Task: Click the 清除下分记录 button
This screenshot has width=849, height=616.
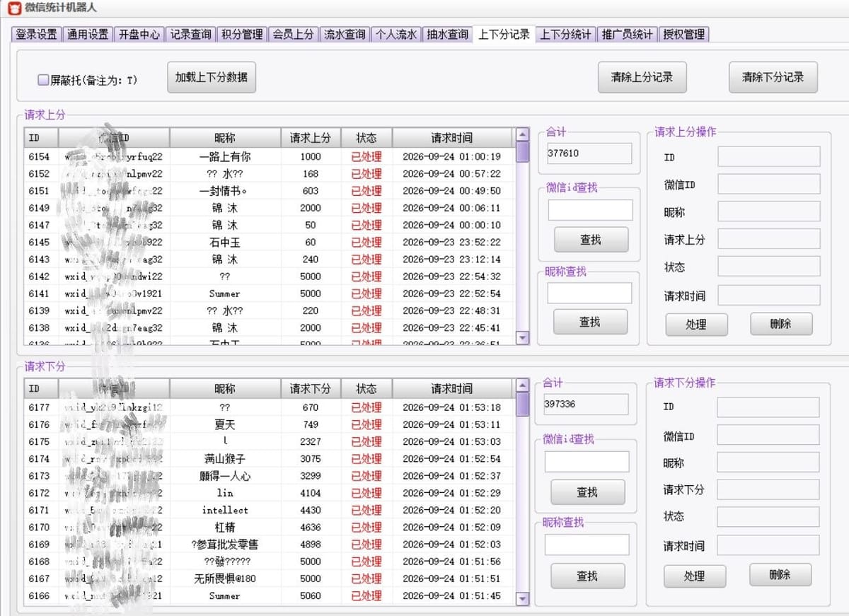Action: [x=773, y=77]
